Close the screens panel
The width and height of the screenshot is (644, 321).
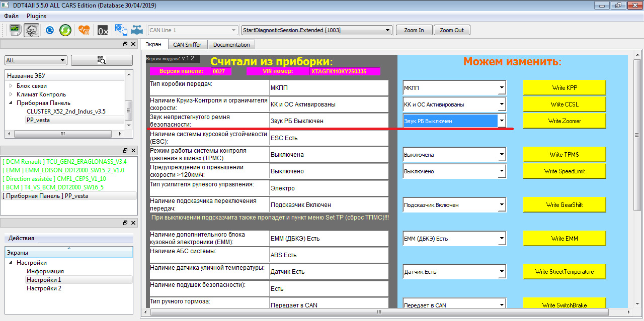coord(133,223)
